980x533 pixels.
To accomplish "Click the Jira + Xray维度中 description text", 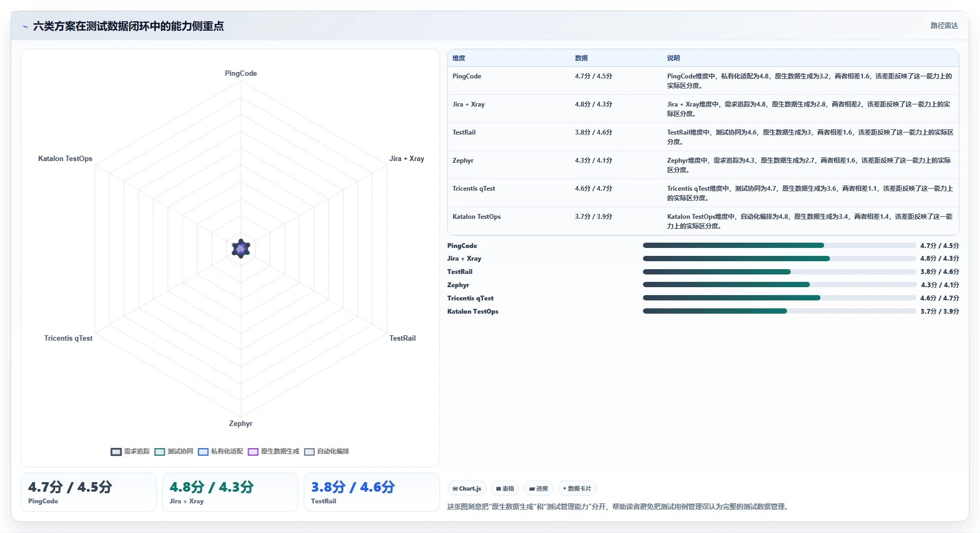I will click(809, 109).
